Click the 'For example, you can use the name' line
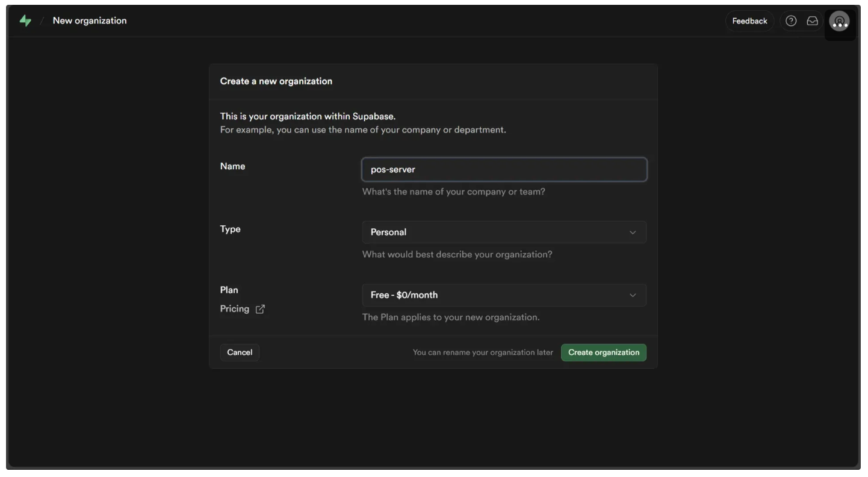Image resolution: width=868 pixels, height=477 pixels. pyautogui.click(x=363, y=129)
